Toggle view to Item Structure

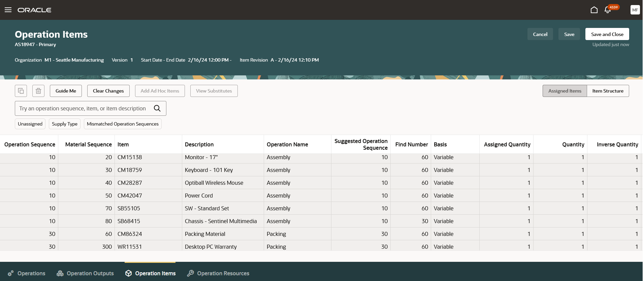click(608, 91)
